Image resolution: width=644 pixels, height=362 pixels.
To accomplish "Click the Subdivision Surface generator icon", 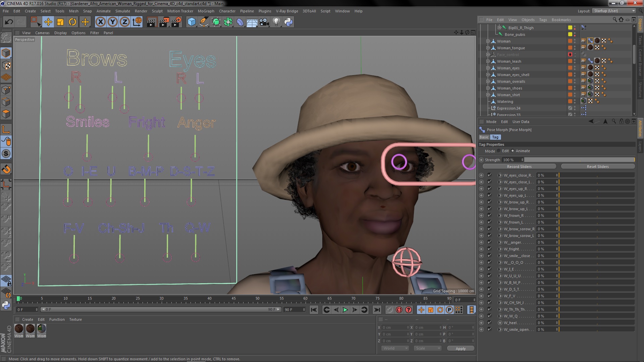I will (x=216, y=22).
